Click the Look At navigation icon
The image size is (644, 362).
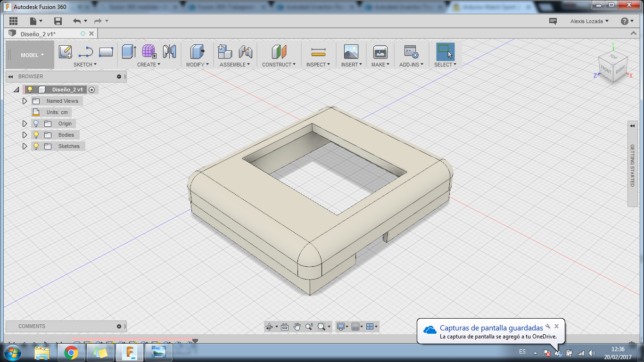coord(285,327)
